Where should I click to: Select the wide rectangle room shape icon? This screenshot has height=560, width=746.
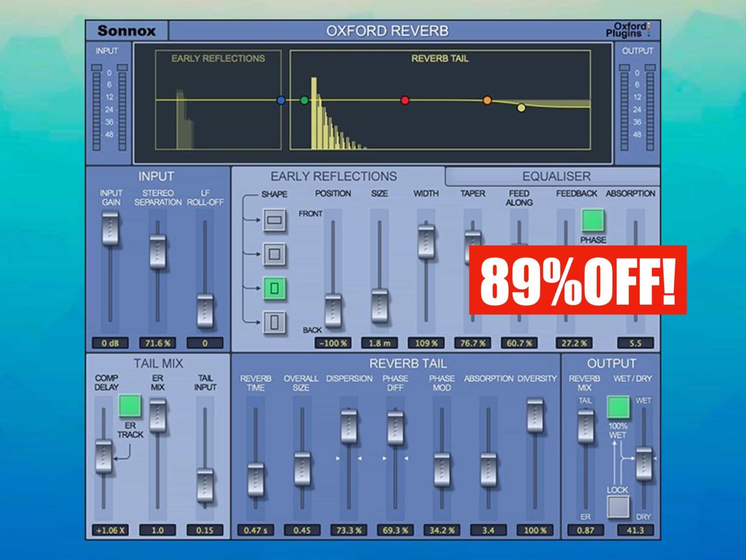[x=274, y=220]
